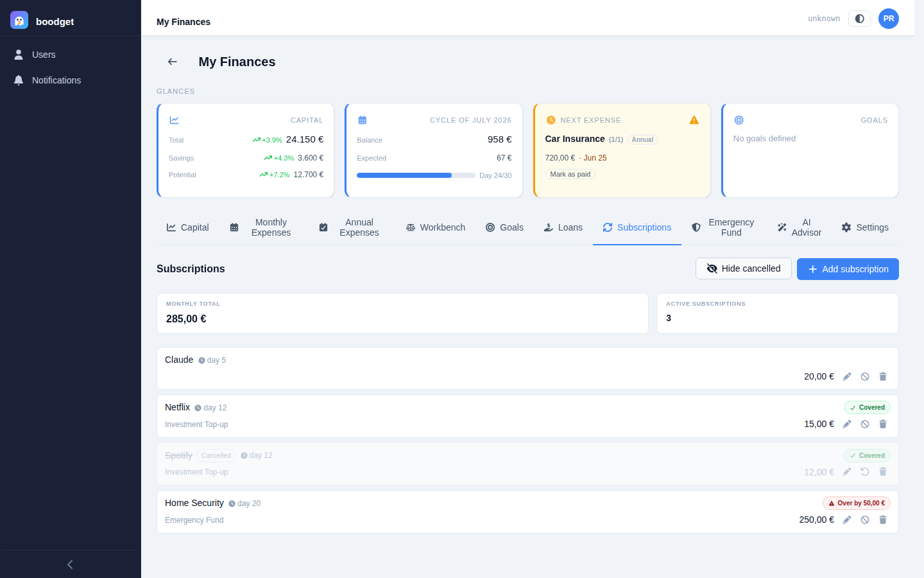Click the cycle day progress bar
This screenshot has height=578, width=924.
(416, 175)
